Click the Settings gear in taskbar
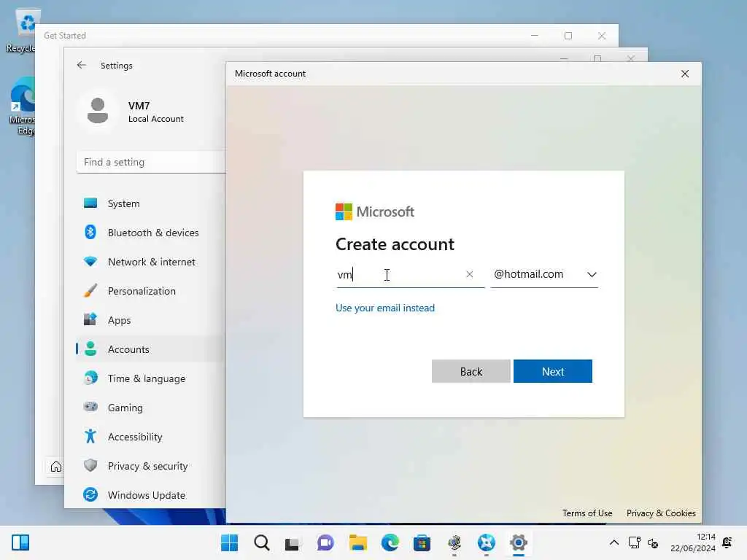The height and width of the screenshot is (560, 747). [x=519, y=542]
